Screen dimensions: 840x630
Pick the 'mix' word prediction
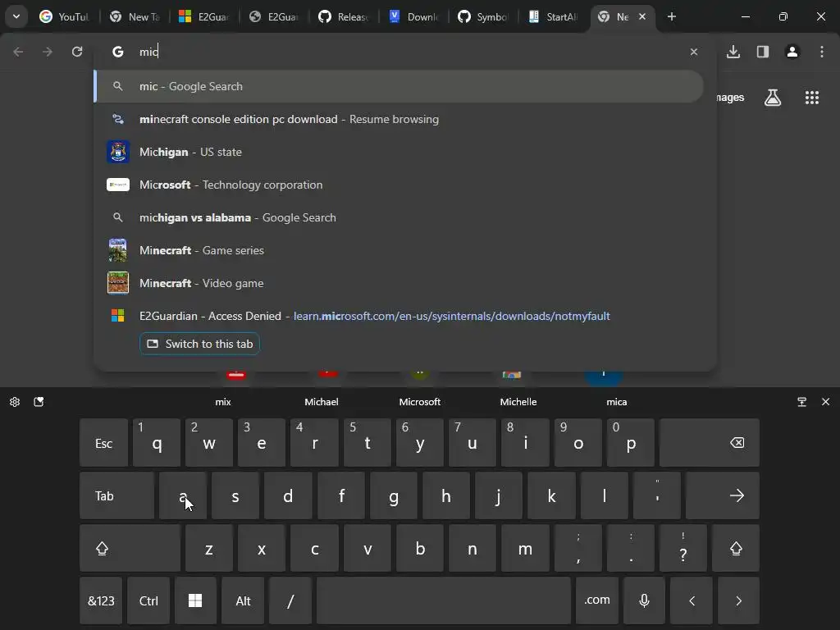point(223,402)
